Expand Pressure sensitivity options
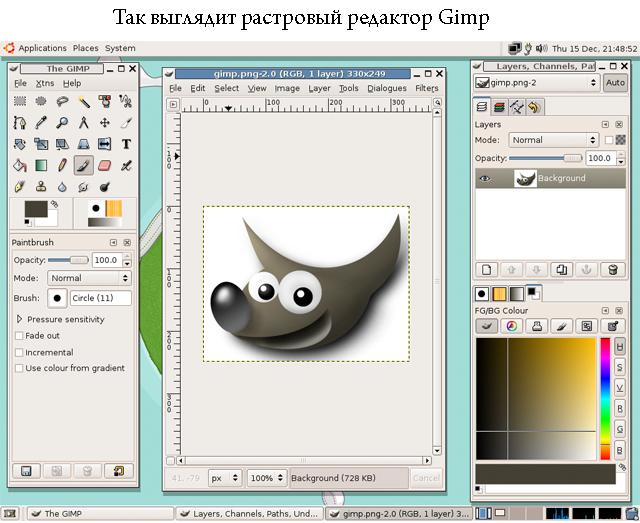 [19, 319]
